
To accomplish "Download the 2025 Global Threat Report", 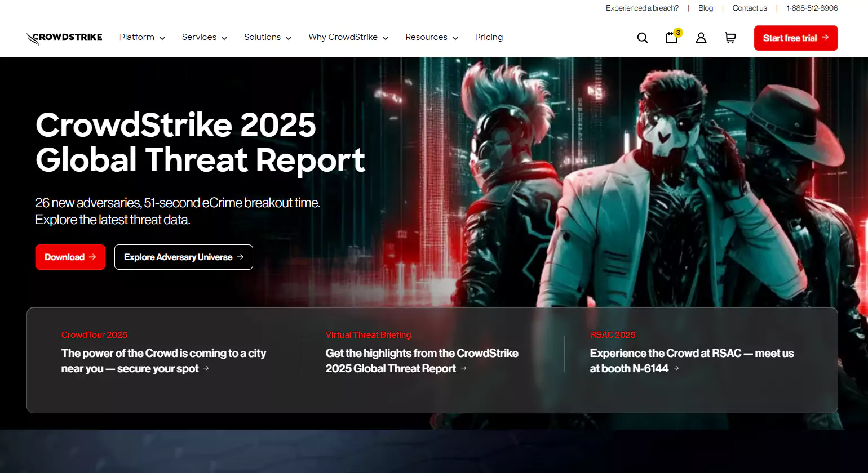I will (x=70, y=257).
